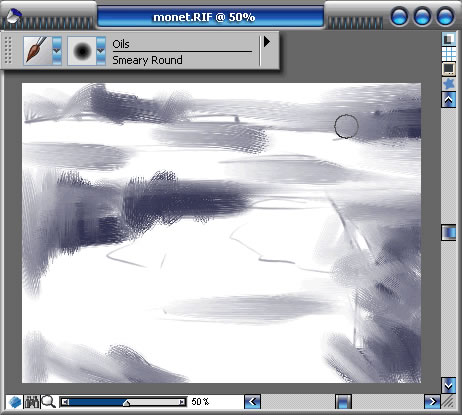Click the Oils brush category icon
462x415 pixels.
[x=37, y=50]
